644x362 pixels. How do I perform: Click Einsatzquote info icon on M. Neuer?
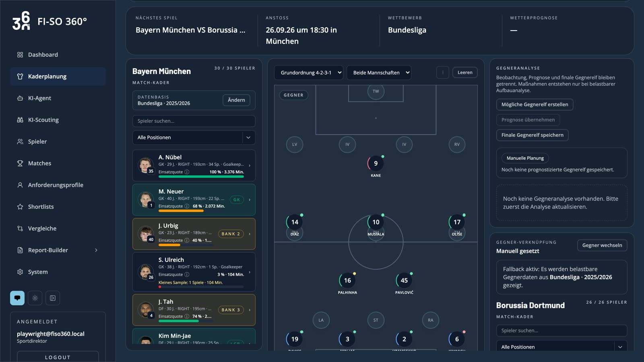point(187,206)
